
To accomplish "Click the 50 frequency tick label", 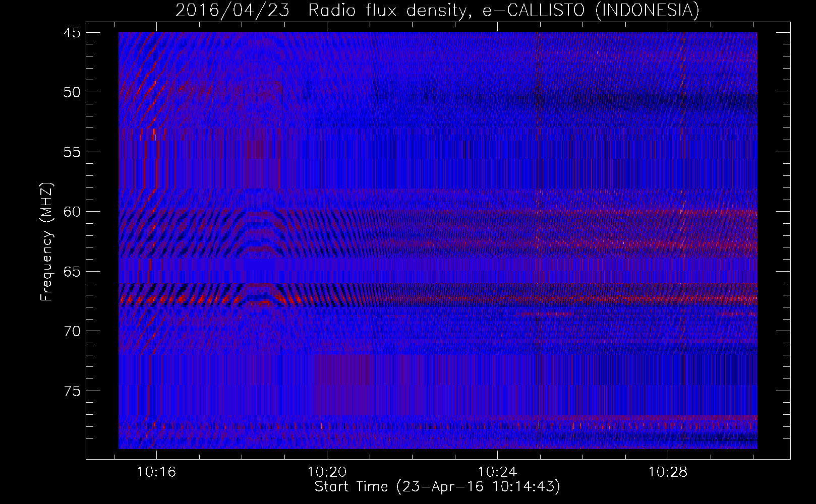I will [72, 92].
